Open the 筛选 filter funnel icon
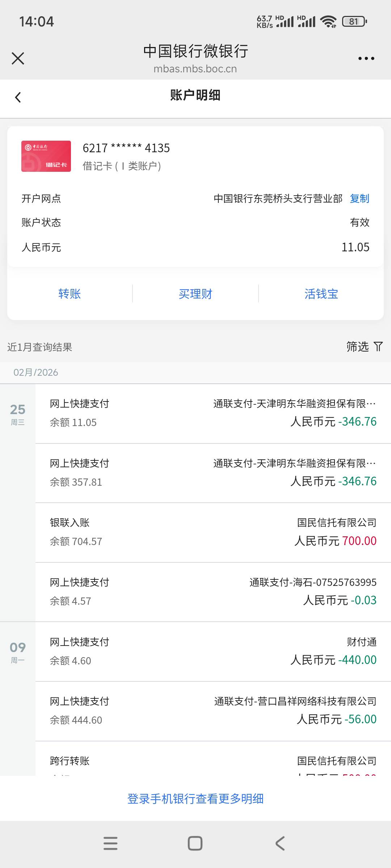The image size is (391, 868). click(x=378, y=346)
